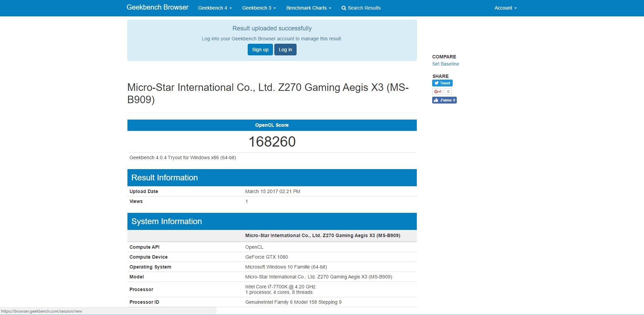
Task: Click the bold system name in table header
Action: coord(323,235)
